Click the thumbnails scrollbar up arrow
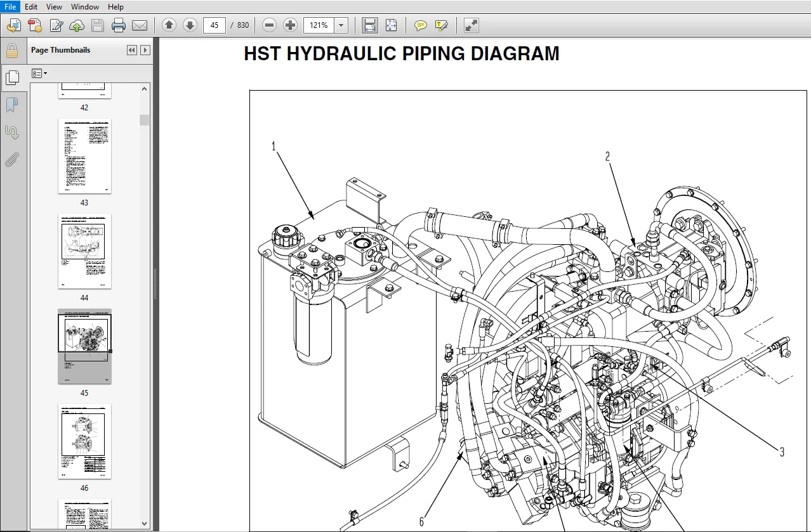 (x=145, y=88)
